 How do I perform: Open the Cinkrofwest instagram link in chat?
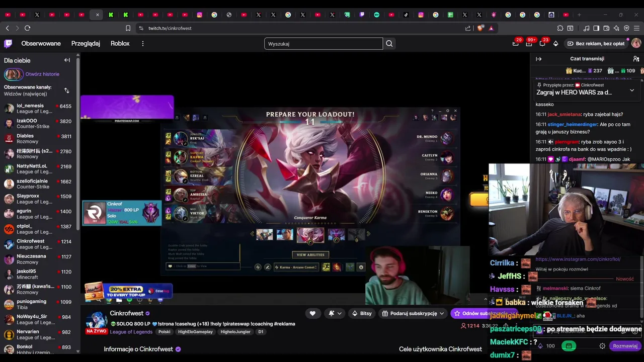click(578, 259)
